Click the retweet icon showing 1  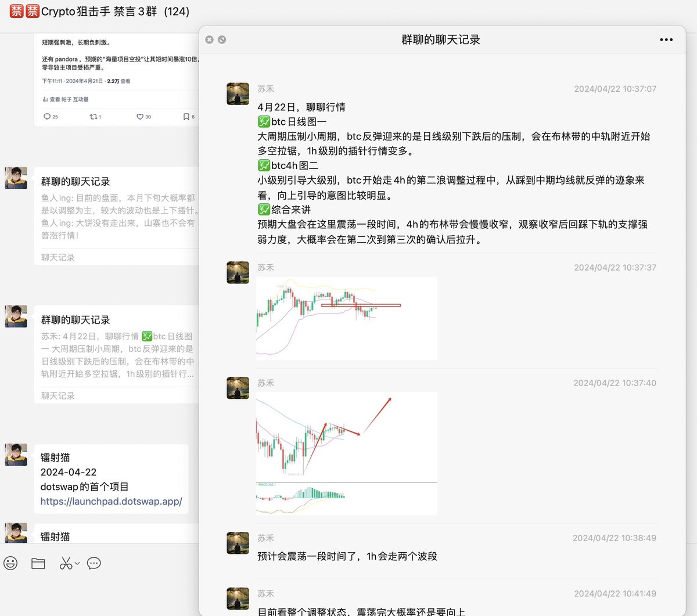[93, 117]
